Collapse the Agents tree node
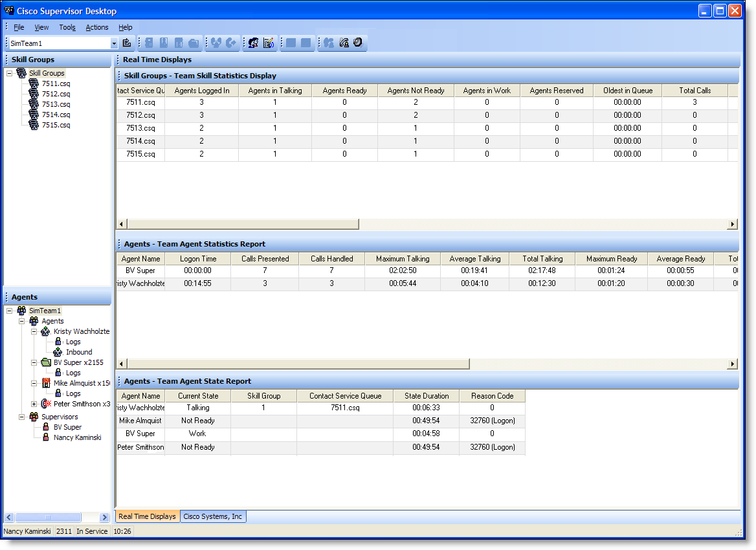Screen dimensions: 756x550 pos(22,321)
